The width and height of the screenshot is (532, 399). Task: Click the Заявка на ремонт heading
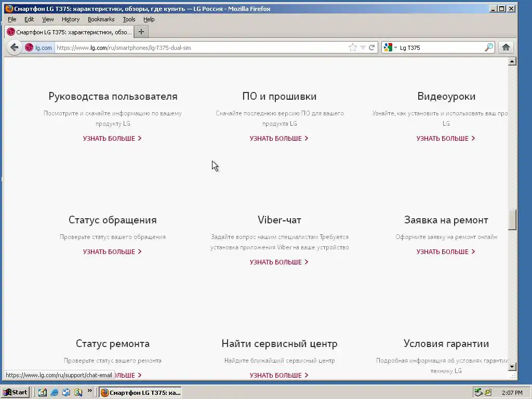click(446, 220)
